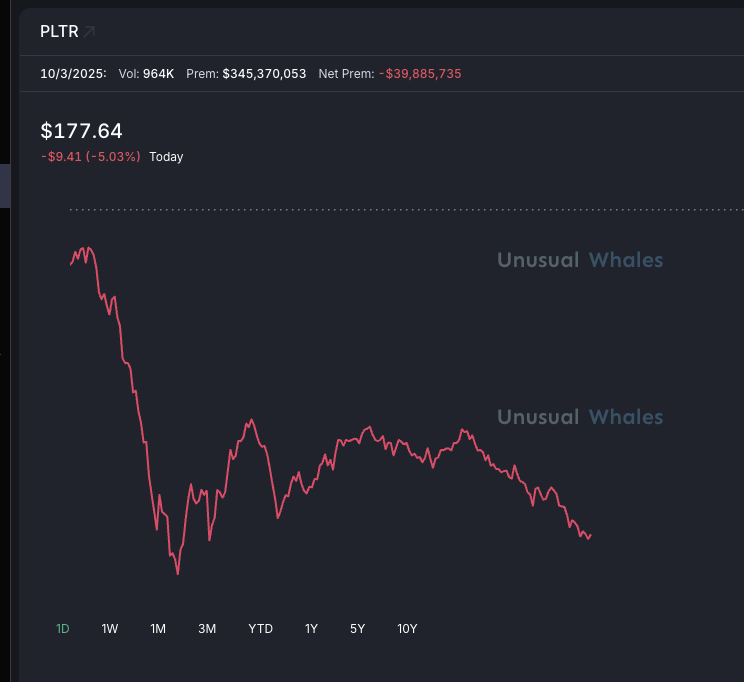Select the 3M time range

pyautogui.click(x=207, y=629)
